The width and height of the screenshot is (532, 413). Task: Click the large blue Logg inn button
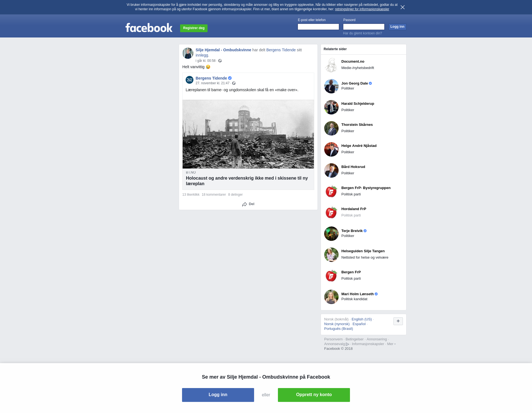point(218,395)
